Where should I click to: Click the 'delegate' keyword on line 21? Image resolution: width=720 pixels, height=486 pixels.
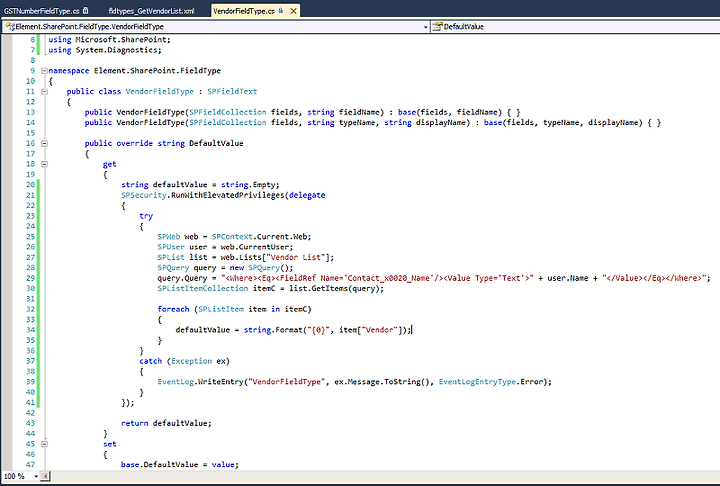pyautogui.click(x=307, y=195)
